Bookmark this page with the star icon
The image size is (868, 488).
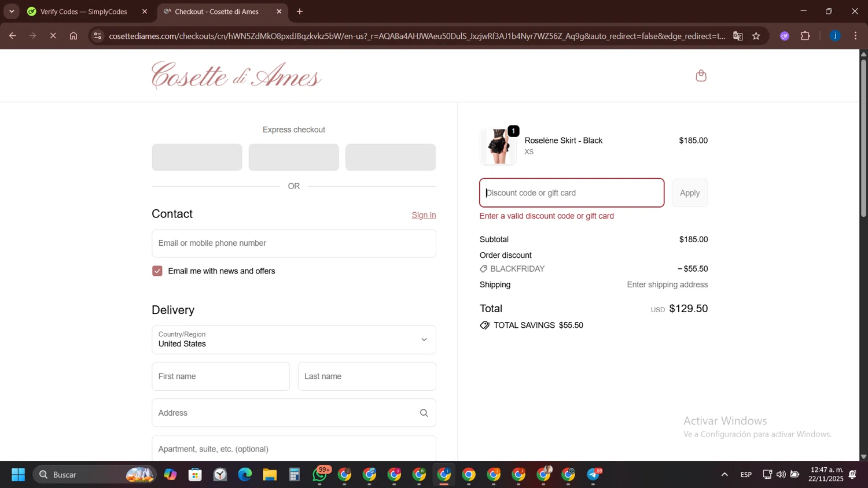click(x=756, y=36)
